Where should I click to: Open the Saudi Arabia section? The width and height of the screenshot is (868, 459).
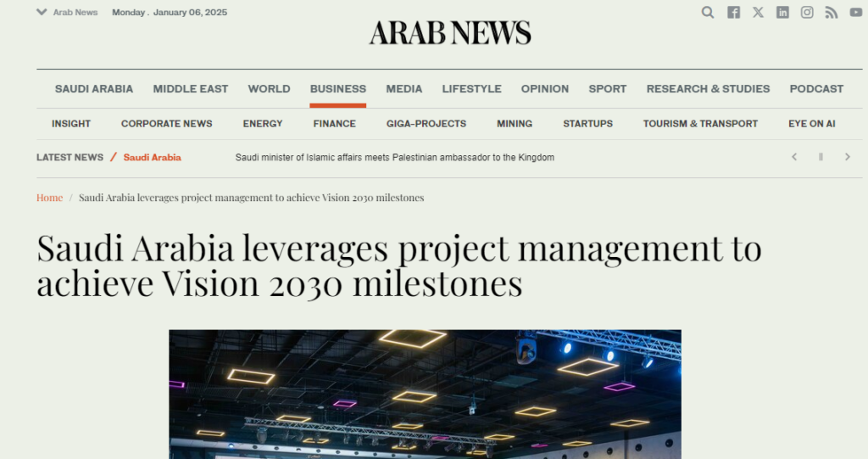(x=94, y=89)
